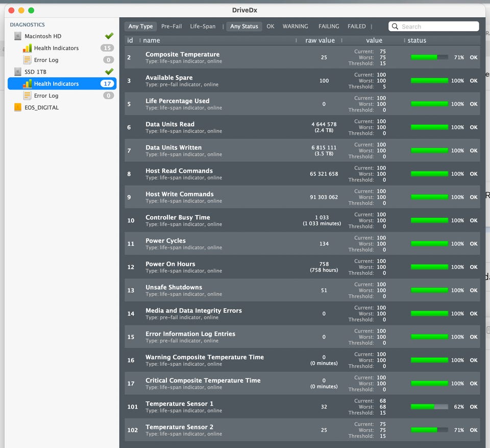Sort by the raw value column header
Viewport: 490px width, 448px height.
coord(320,40)
